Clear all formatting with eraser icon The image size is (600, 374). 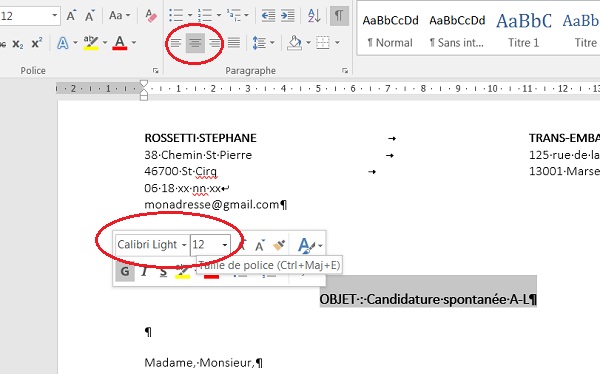pyautogui.click(x=151, y=16)
